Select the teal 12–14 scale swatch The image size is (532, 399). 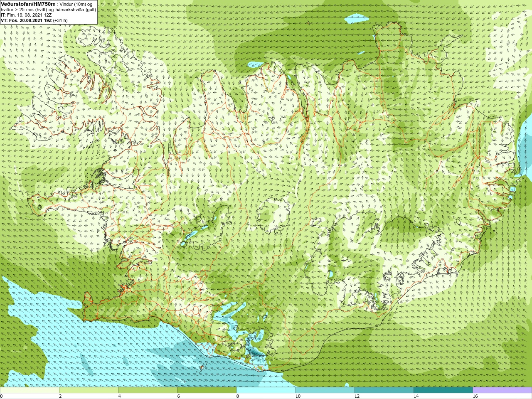point(384,390)
